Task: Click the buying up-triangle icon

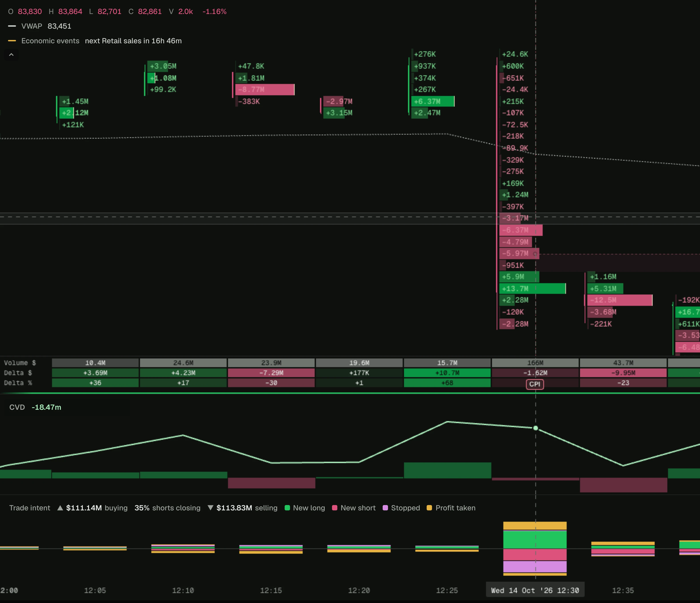Action: (60, 508)
